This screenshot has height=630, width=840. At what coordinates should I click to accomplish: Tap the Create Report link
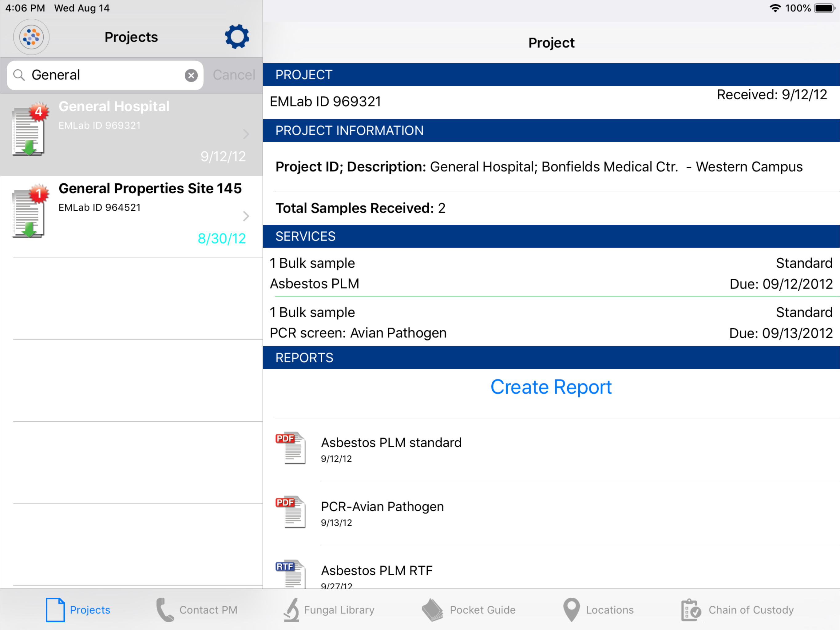pyautogui.click(x=551, y=387)
